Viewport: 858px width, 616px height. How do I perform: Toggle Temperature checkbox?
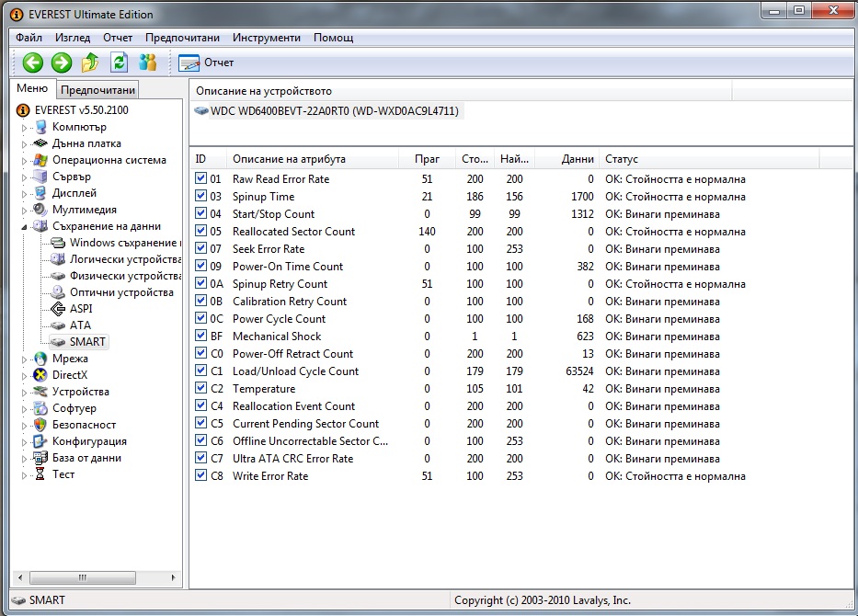(x=200, y=388)
